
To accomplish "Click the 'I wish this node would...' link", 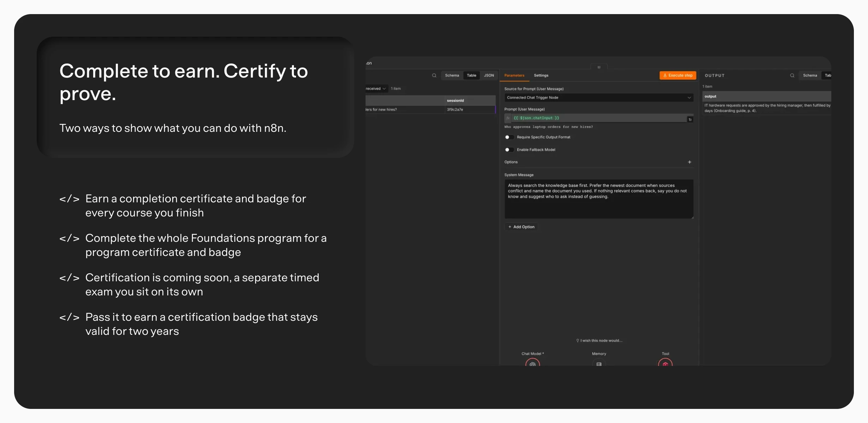I will coord(599,341).
